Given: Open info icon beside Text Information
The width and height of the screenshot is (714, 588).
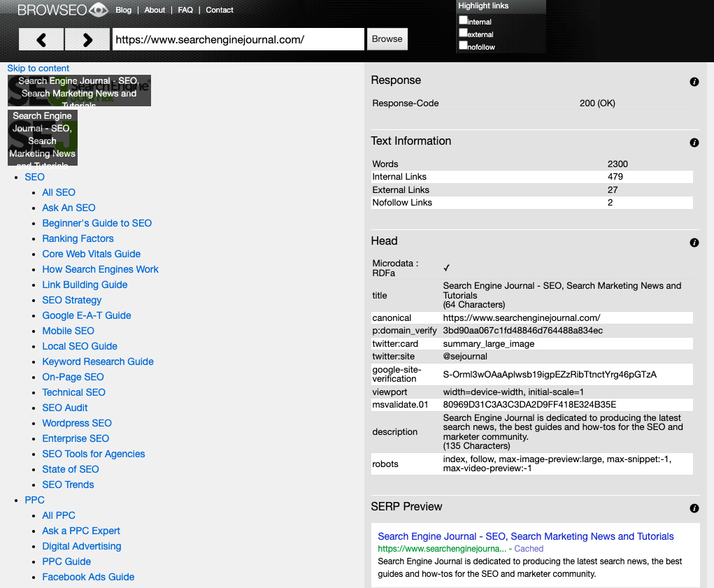Looking at the screenshot, I should point(694,143).
